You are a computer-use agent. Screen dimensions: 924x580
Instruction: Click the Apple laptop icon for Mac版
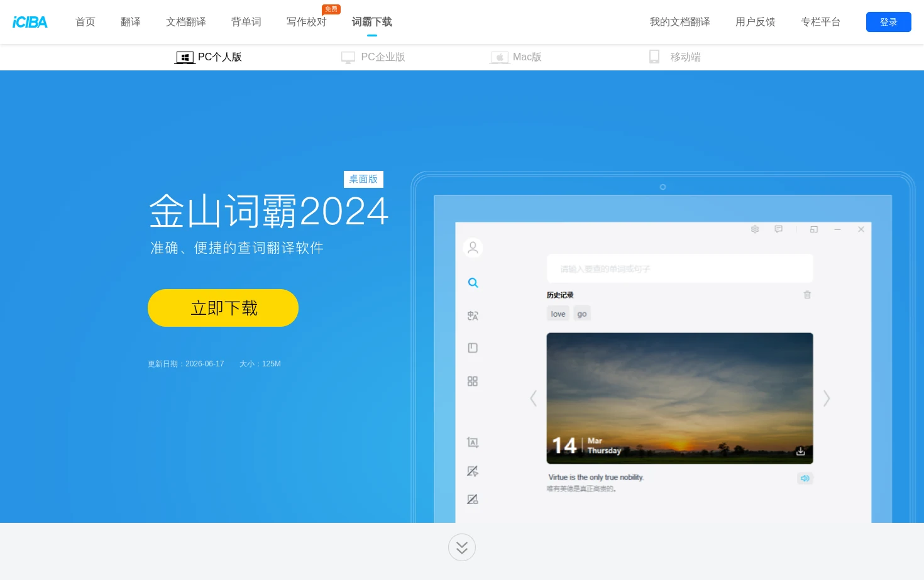pos(500,58)
